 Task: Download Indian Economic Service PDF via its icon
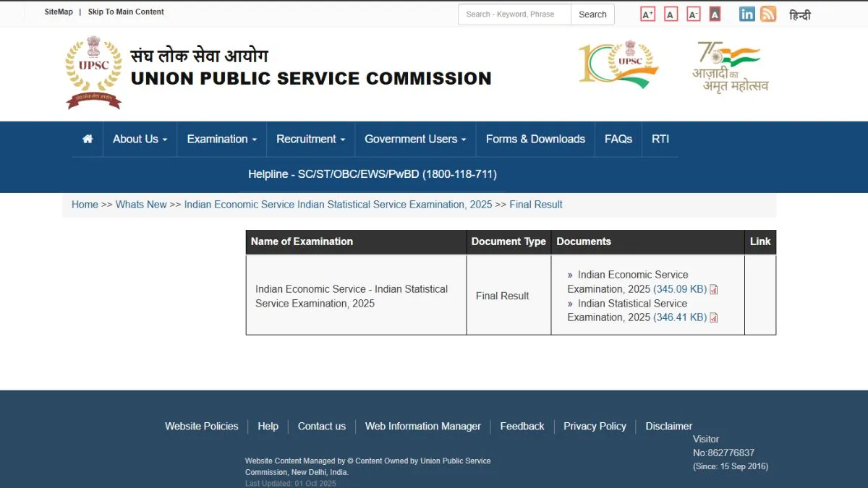[713, 288]
